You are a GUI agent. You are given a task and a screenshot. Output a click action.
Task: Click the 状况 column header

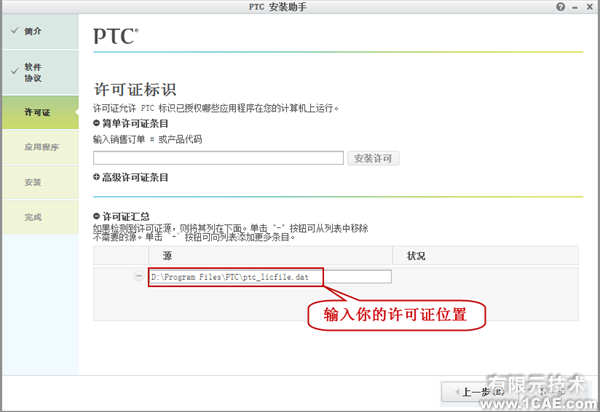coord(486,256)
